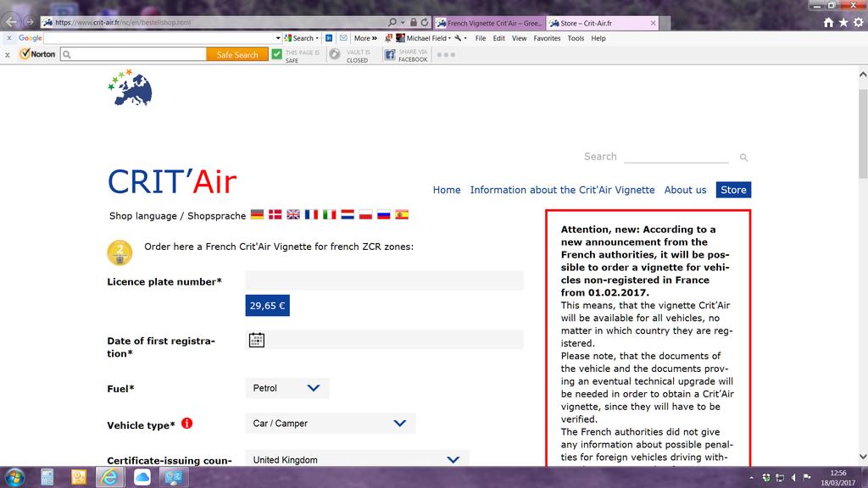Screen dimensions: 868x488
Task: Go to the Store page link
Action: (x=733, y=190)
